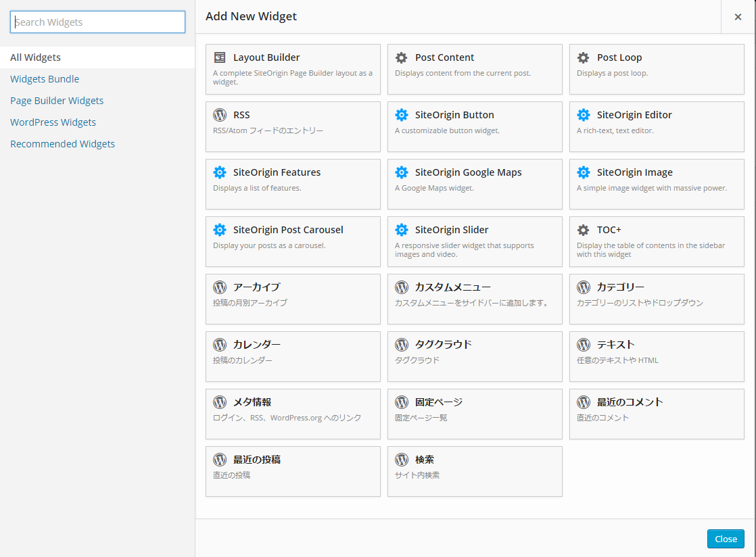Click the カレンダー WordPress logo icon

coord(220,345)
